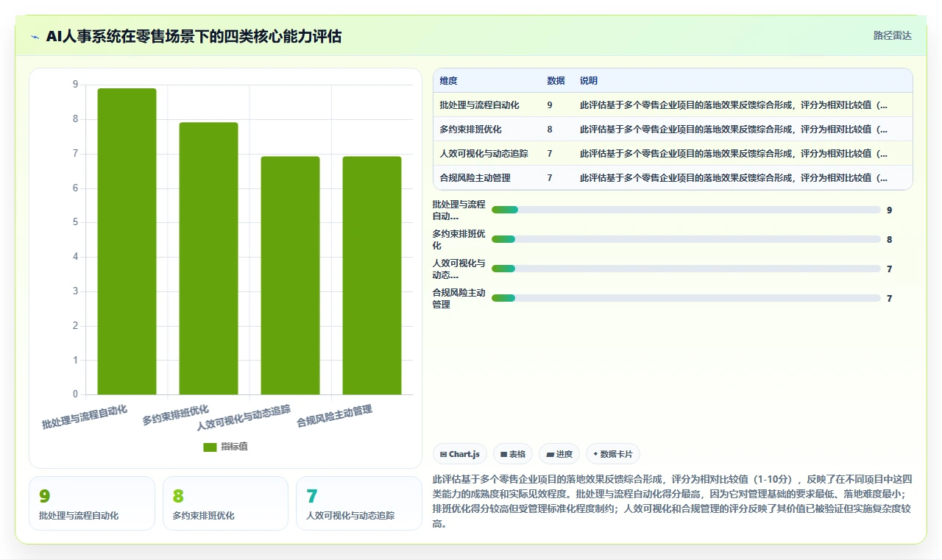The width and height of the screenshot is (942, 560).
Task: Click the progress bar for 批处理与流程自动化
Action: (x=686, y=210)
